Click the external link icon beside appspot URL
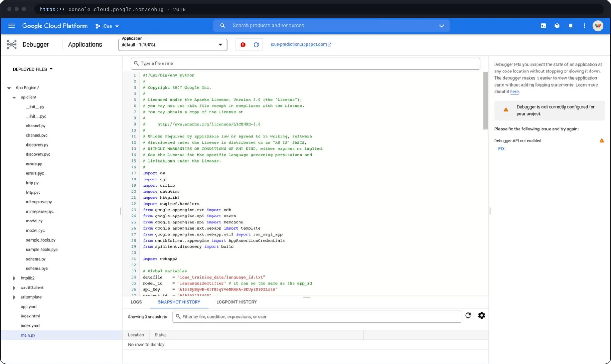Screen dimensions: 611x364 coord(330,45)
